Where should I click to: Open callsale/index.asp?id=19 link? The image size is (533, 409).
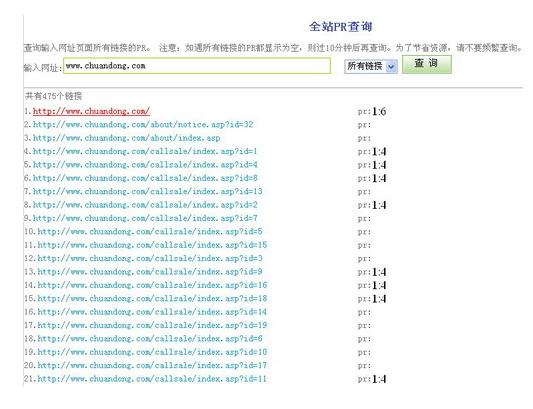coord(152,325)
